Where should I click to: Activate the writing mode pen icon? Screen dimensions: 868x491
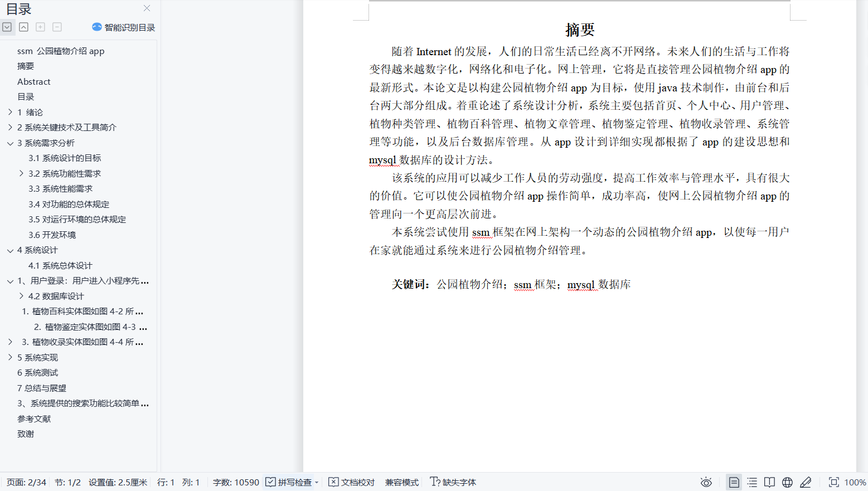pyautogui.click(x=806, y=482)
